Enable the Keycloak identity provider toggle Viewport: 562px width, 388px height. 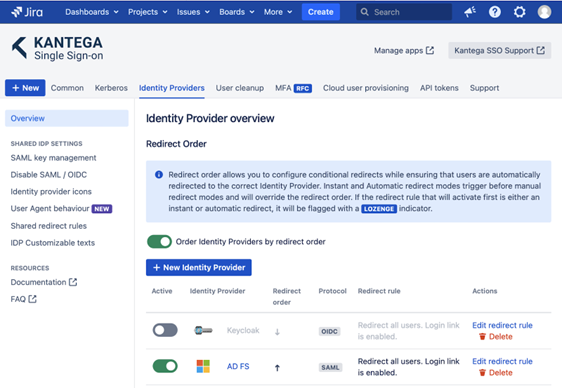165,330
